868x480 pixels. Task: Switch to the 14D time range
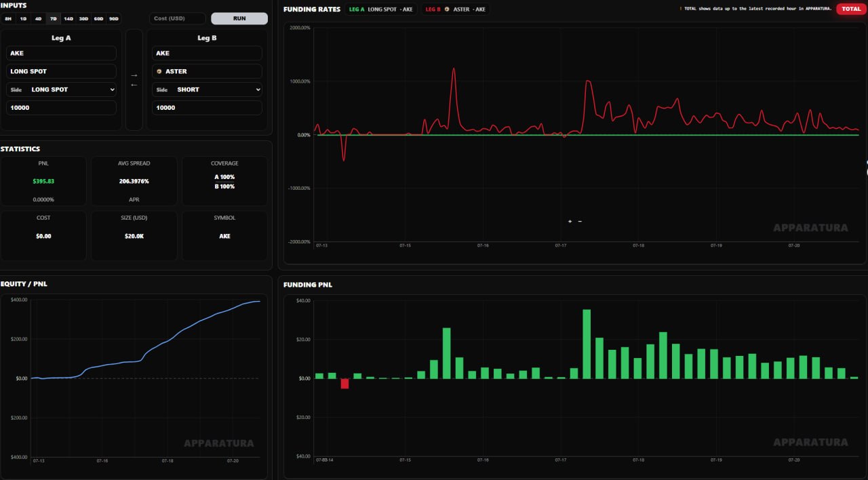[68, 19]
